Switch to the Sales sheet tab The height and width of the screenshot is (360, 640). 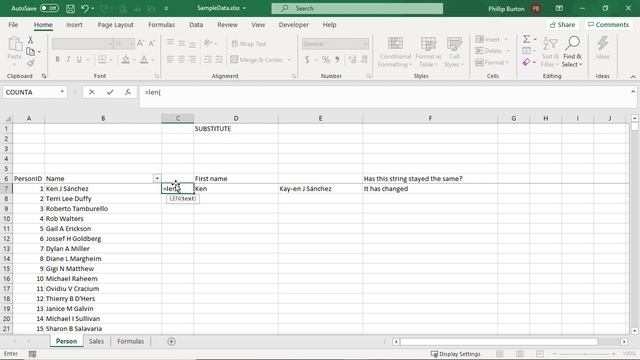(96, 341)
